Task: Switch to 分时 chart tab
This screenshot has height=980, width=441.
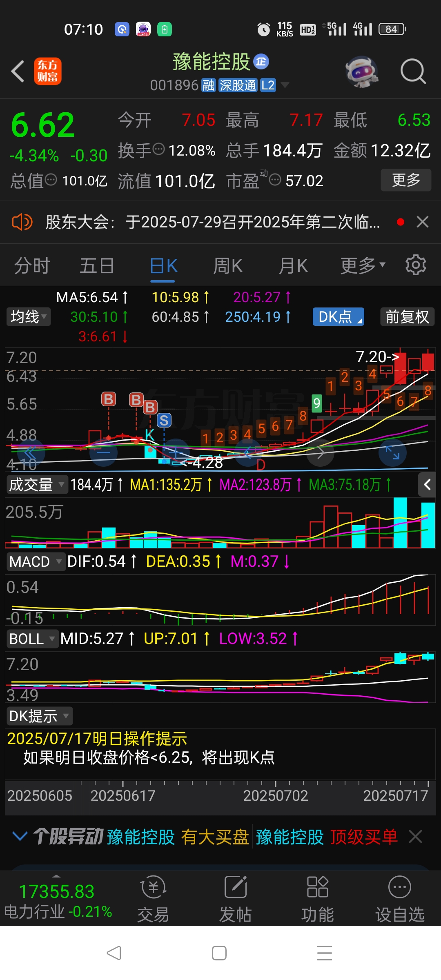Action: pyautogui.click(x=32, y=266)
